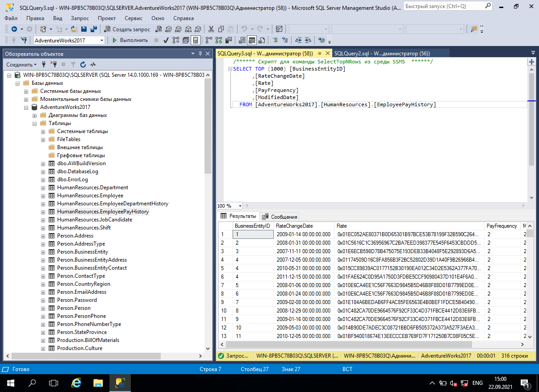Click the navigate backward arrow icon
Viewport: 539px width, 392px height.
[14, 29]
